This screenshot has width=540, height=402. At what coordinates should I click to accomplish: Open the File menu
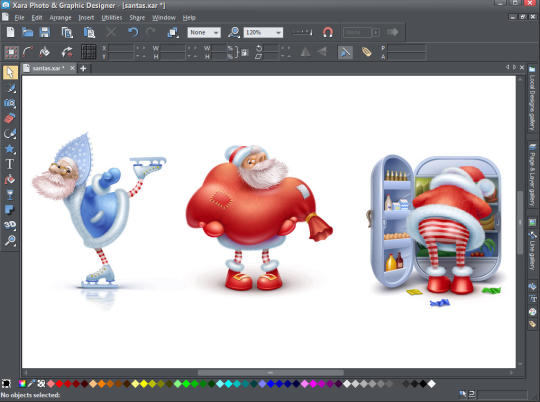point(19,18)
